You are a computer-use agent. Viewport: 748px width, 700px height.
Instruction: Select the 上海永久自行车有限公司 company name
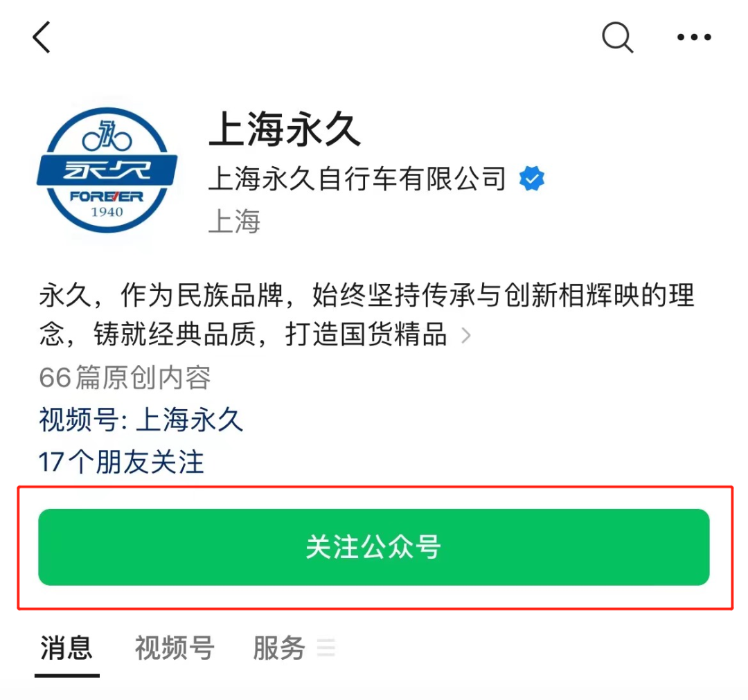click(357, 179)
